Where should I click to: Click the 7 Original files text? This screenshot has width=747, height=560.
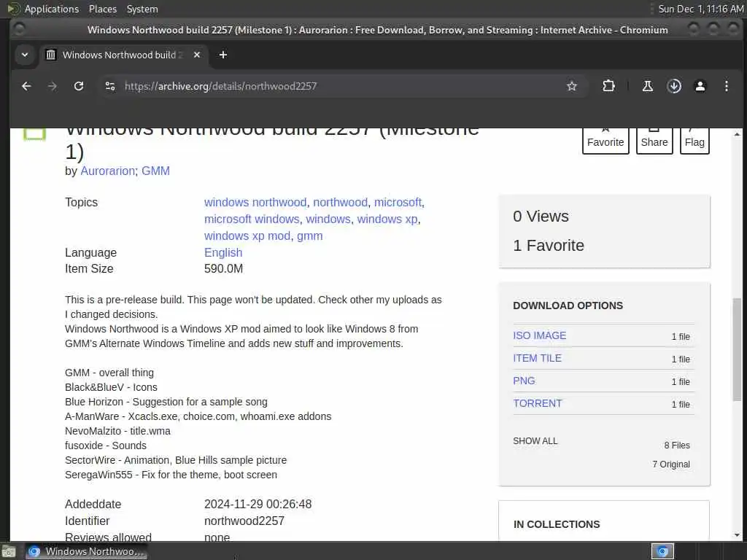coord(671,464)
